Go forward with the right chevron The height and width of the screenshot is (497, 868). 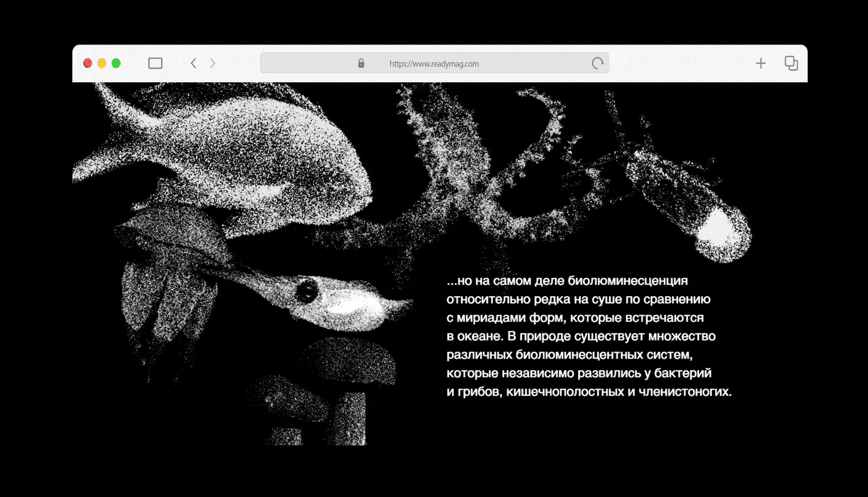(212, 63)
